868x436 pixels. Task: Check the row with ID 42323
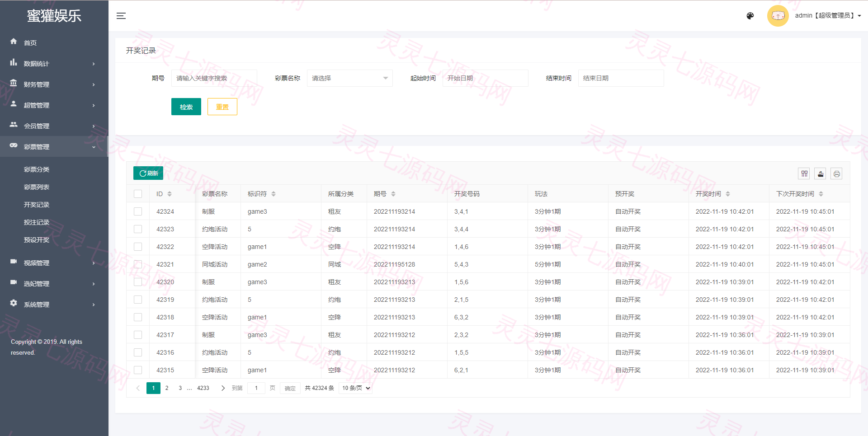click(138, 229)
